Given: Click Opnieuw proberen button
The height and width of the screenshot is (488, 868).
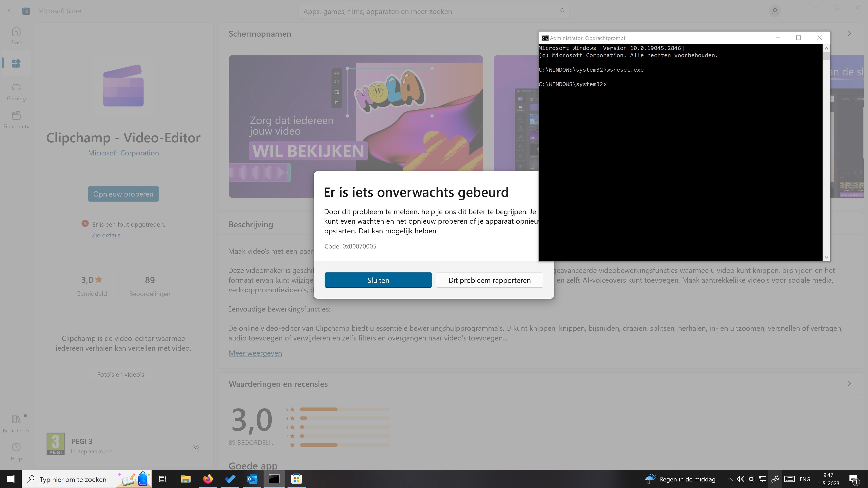Looking at the screenshot, I should click(123, 194).
